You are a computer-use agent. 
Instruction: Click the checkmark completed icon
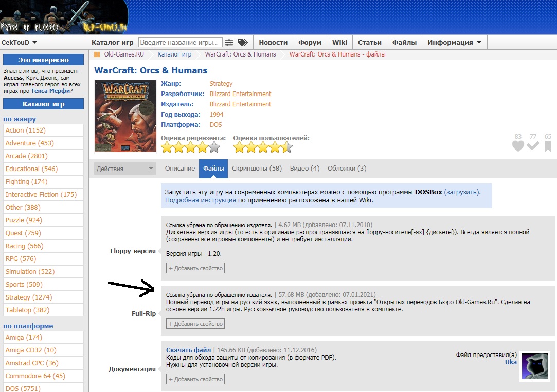tap(533, 145)
